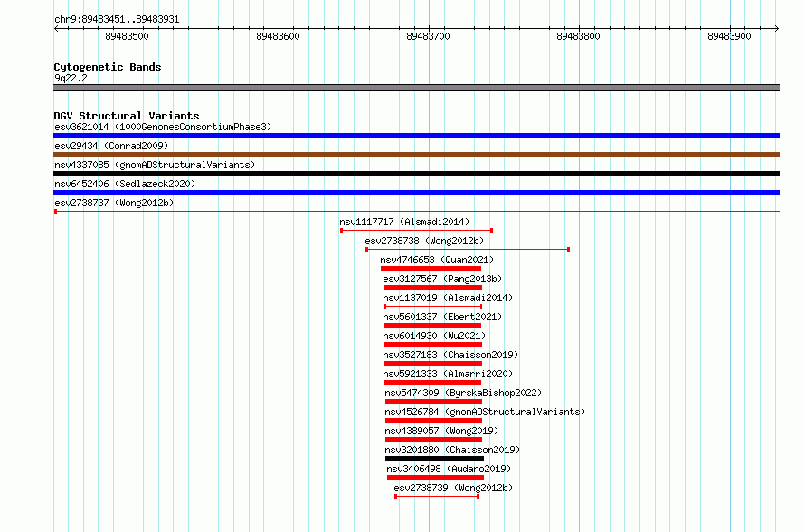Open nsv5921333 (Almarri2020) variant label
The height and width of the screenshot is (532, 805).
[x=448, y=374]
